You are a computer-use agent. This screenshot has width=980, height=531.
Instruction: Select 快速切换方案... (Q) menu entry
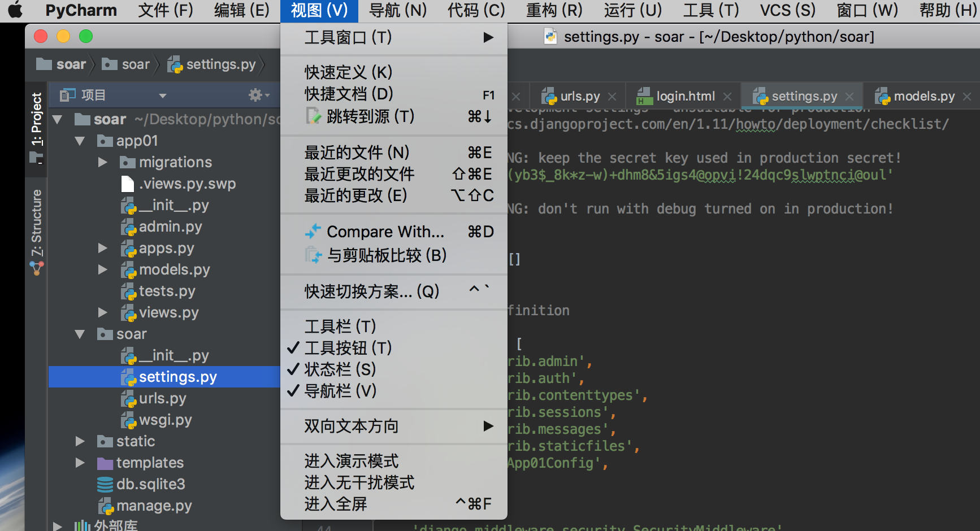[x=394, y=291]
